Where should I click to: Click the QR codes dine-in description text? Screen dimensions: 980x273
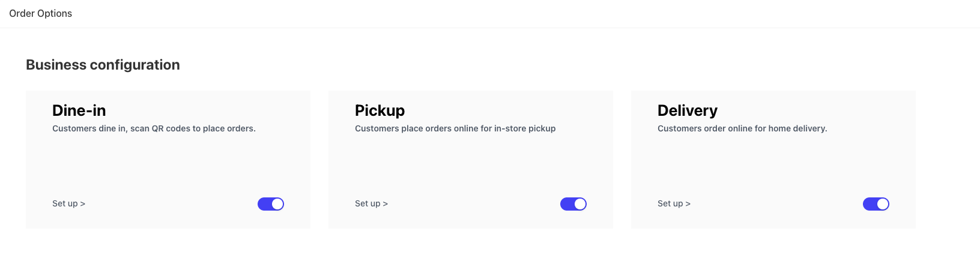[154, 128]
